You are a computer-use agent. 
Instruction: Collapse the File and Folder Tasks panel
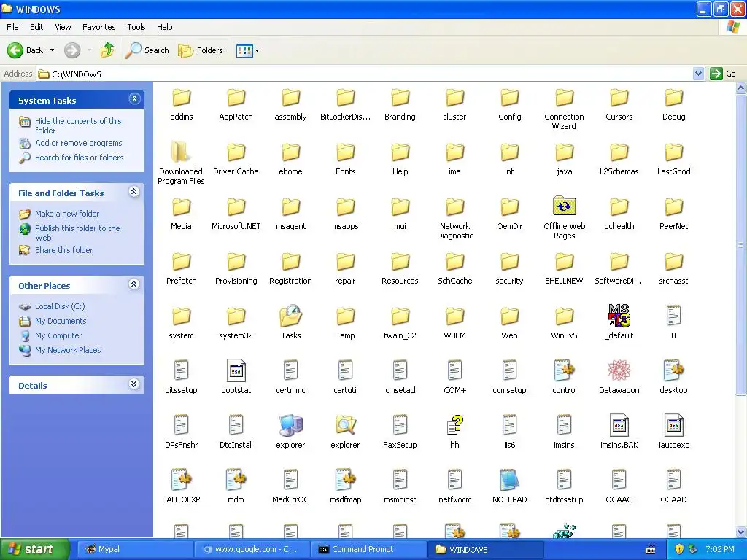pos(134,192)
